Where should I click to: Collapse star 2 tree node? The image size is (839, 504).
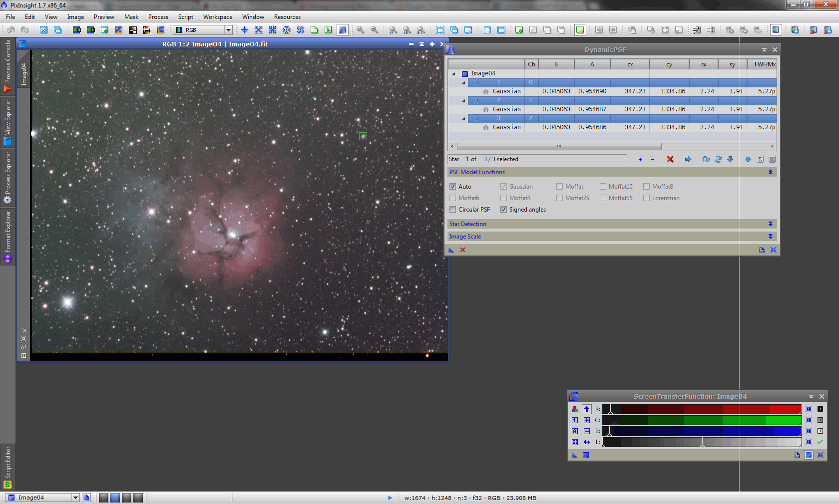click(x=463, y=101)
